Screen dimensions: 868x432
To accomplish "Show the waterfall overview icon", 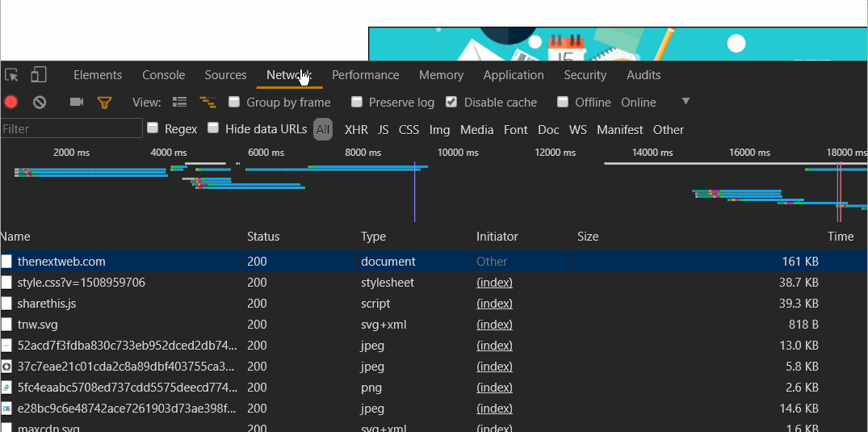I will (x=208, y=103).
